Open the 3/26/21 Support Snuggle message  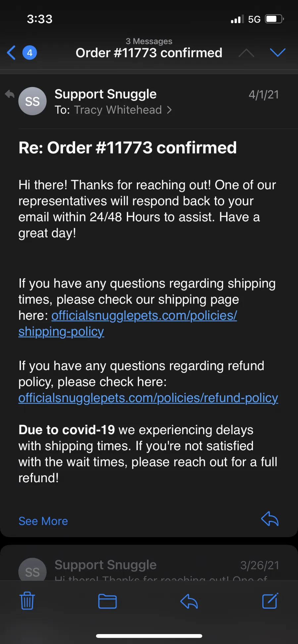tap(149, 564)
